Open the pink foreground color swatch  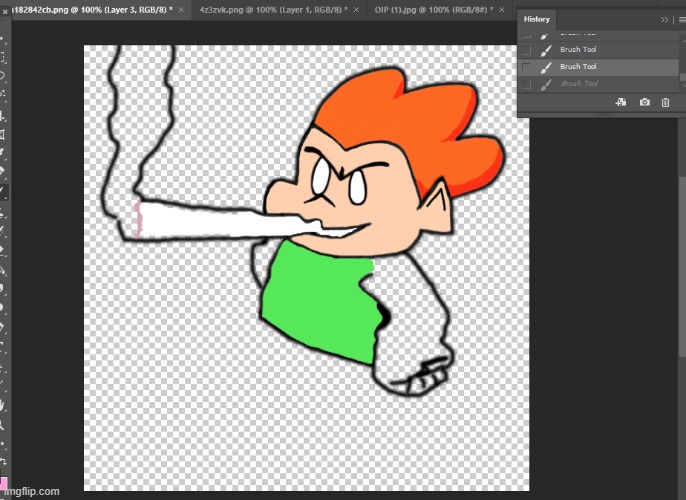3,483
